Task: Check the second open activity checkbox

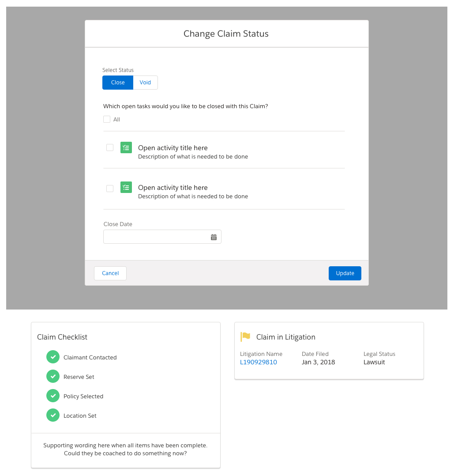Action: [x=110, y=189]
